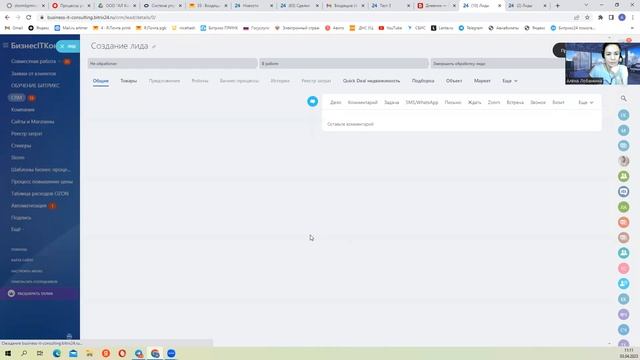Viewport: 640px width, 360px height.
Task: Select Zoom in the timeline toolbar
Action: (x=494, y=102)
